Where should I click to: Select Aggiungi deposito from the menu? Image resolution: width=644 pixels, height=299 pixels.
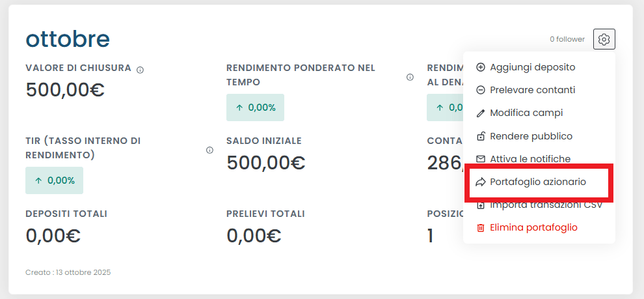pos(532,67)
